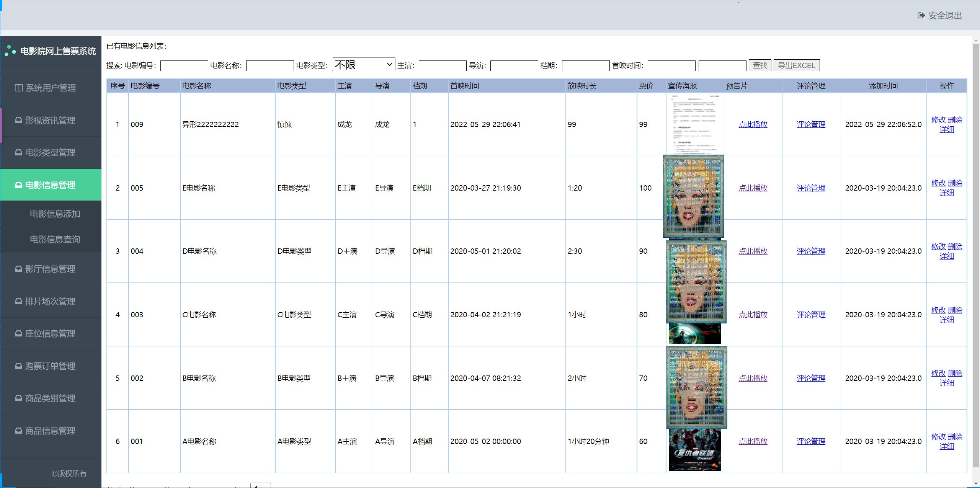Open 电影信息查询 submenu item
This screenshot has width=980, height=488.
(55, 240)
